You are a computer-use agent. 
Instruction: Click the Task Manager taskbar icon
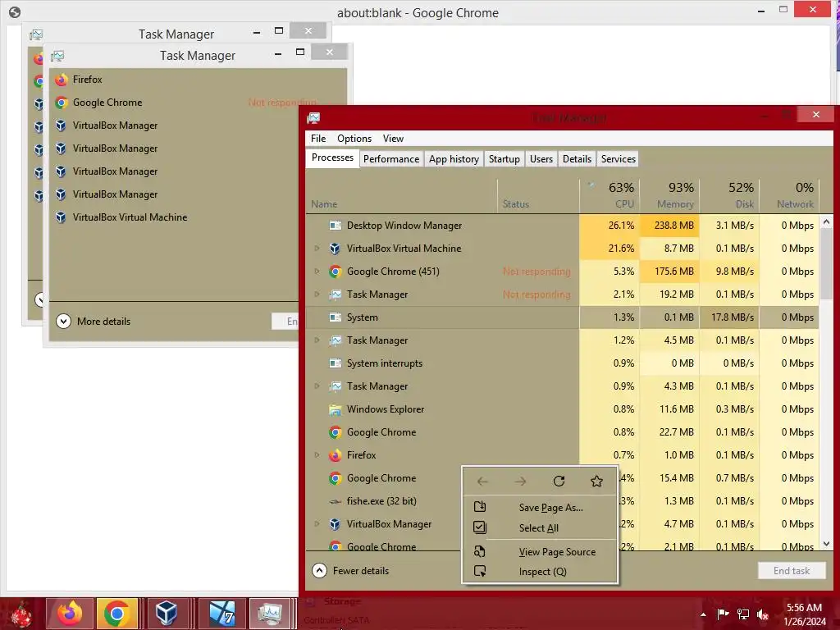[x=270, y=614]
